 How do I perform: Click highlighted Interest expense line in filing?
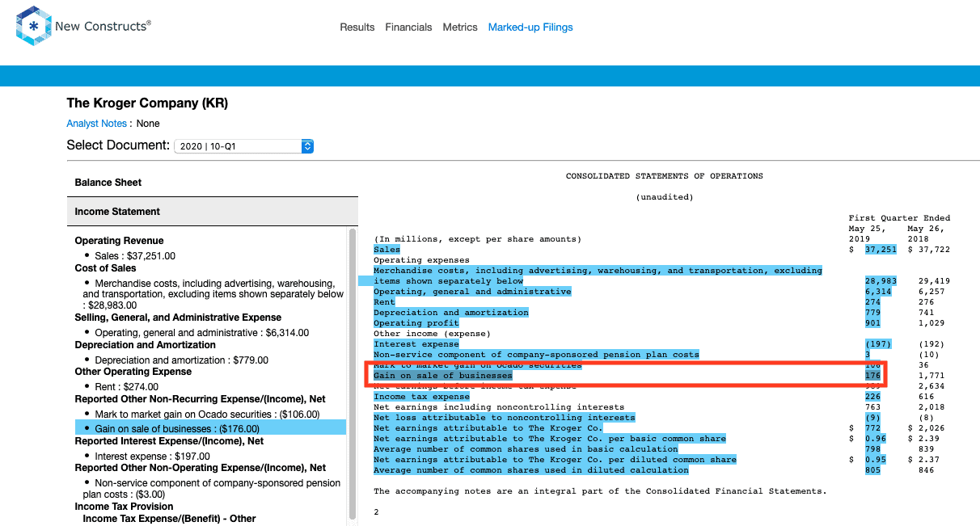coord(416,344)
